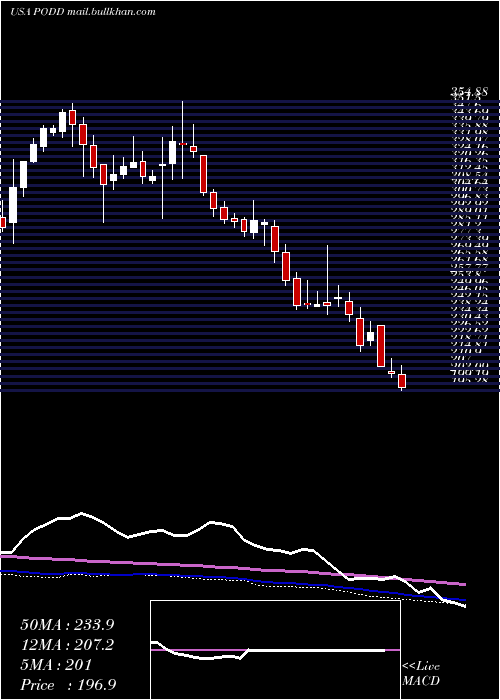Image resolution: width=500 pixels, height=700 pixels.
Task: Click the 'USA PODD mail.bullkhan.com' chart title
Action: [x=83, y=12]
